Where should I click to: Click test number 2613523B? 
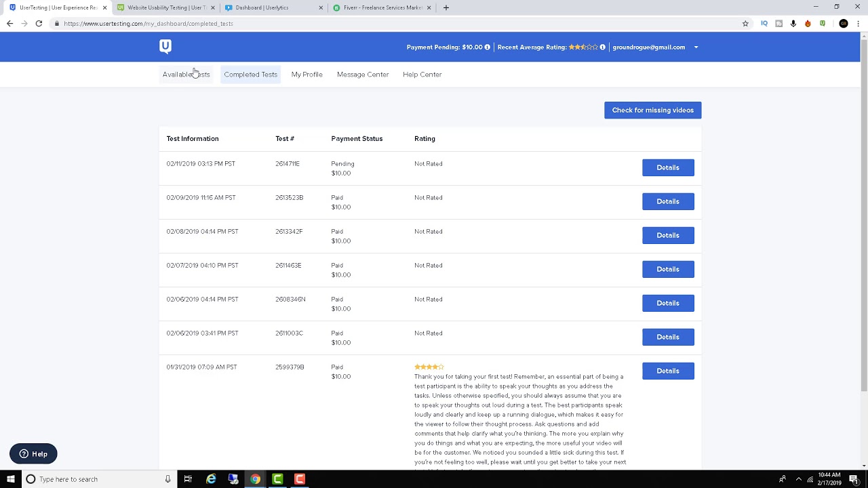(x=289, y=197)
